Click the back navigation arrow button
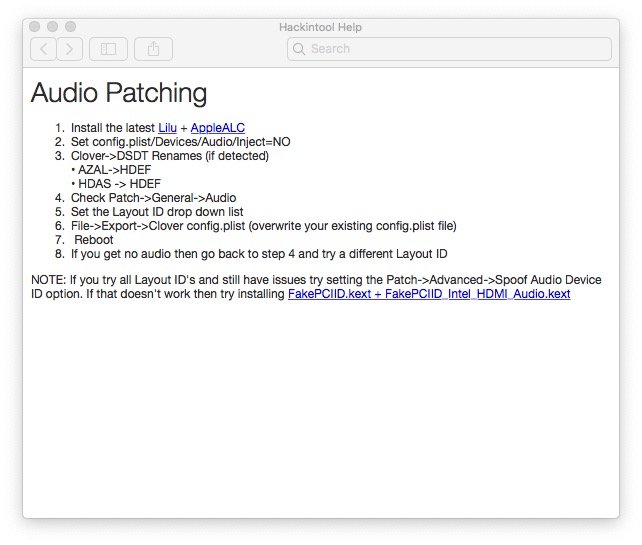 [x=44, y=49]
